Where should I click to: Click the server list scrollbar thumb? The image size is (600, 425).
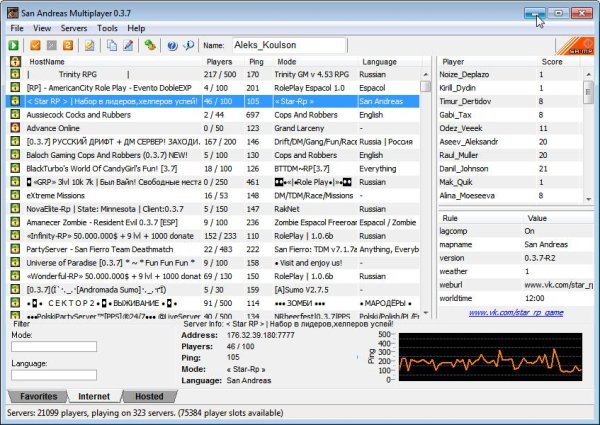tap(426, 86)
